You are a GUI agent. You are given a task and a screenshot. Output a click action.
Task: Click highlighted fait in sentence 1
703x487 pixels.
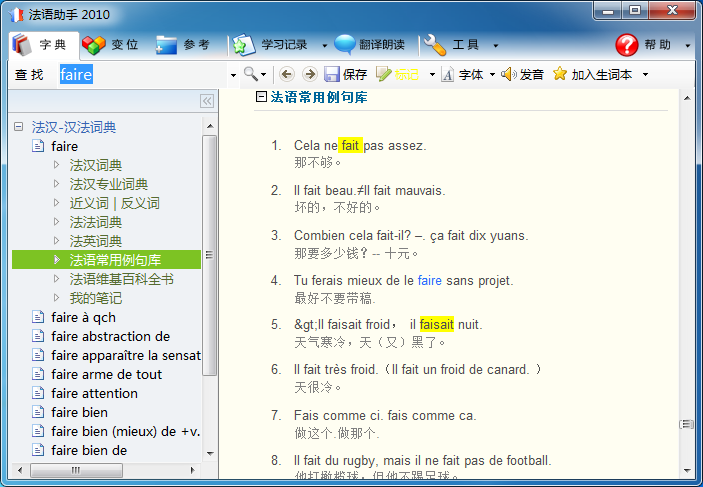click(350, 145)
